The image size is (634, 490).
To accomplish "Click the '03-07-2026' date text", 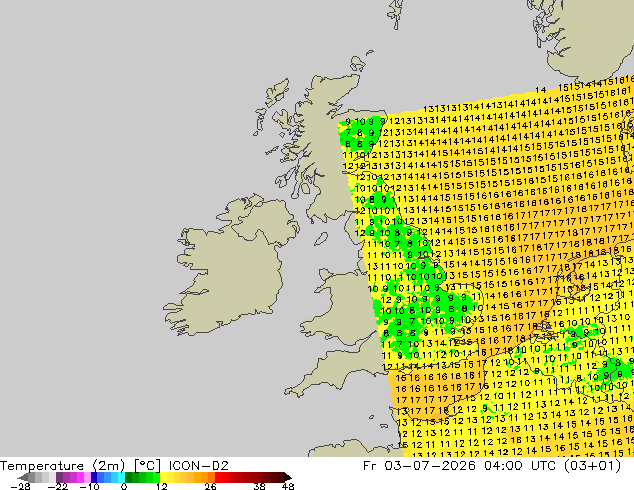I will [430, 466].
